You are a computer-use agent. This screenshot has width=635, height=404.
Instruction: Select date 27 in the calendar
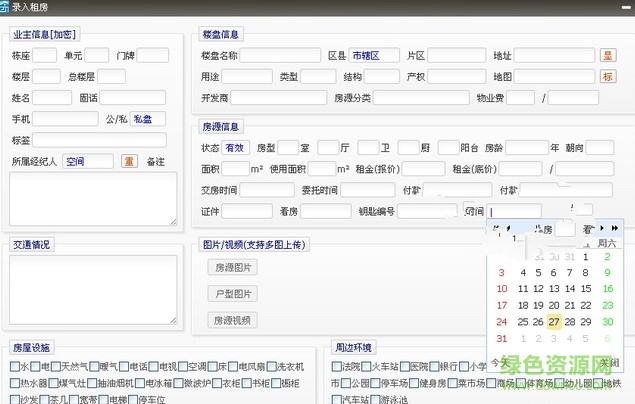[554, 322]
